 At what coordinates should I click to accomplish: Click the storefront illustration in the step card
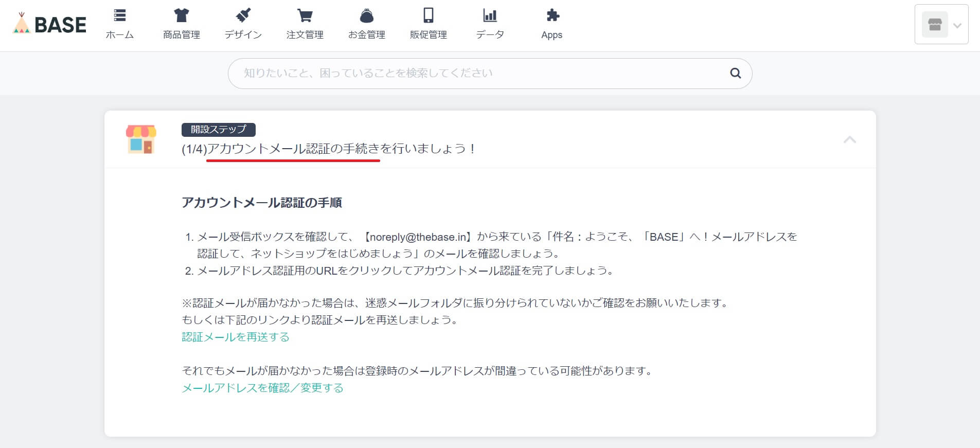tap(141, 139)
